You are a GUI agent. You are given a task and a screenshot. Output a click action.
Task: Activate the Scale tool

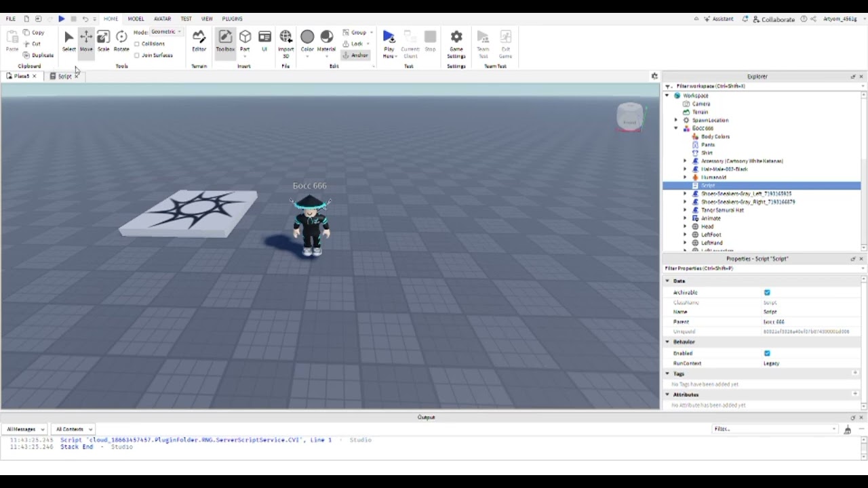coord(103,41)
